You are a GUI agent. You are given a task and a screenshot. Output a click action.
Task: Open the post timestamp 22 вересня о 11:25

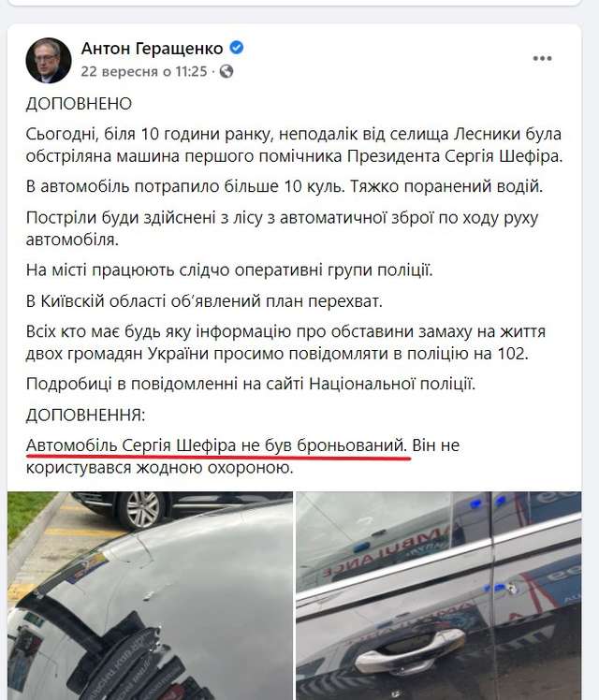click(144, 71)
